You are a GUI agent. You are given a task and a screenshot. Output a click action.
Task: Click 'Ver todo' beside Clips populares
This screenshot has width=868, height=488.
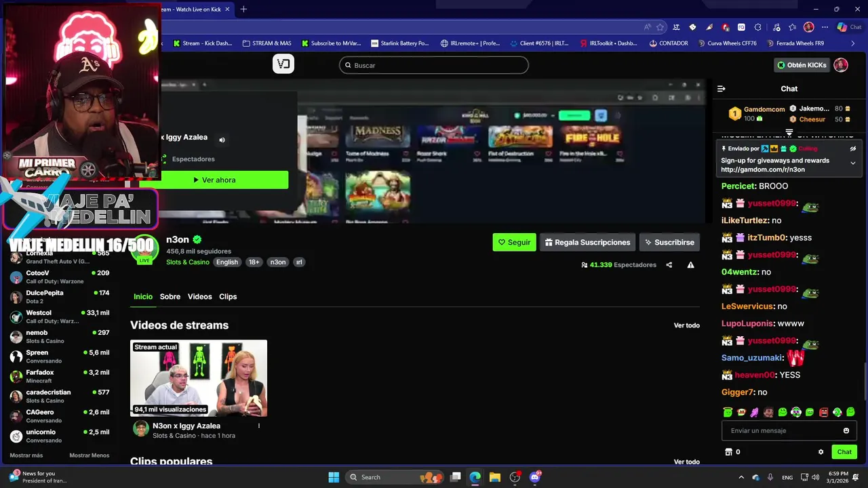coord(687,462)
